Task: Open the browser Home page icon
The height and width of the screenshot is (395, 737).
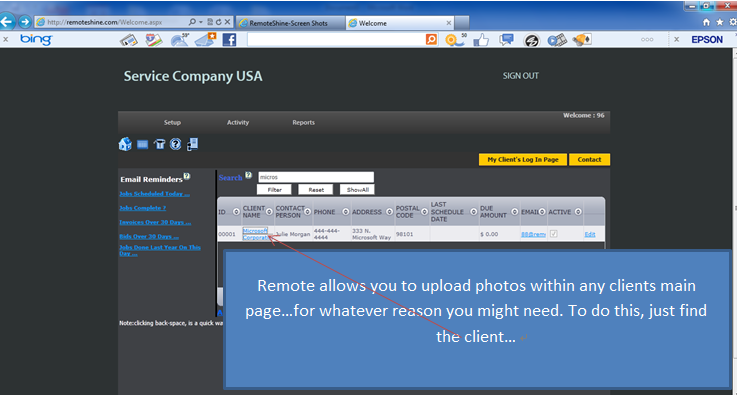Action: (x=706, y=22)
